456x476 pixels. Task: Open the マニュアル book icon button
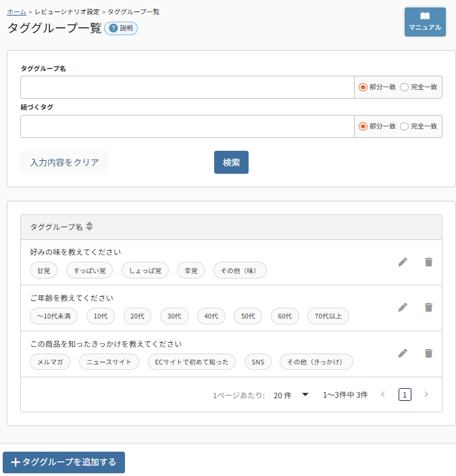click(x=425, y=22)
